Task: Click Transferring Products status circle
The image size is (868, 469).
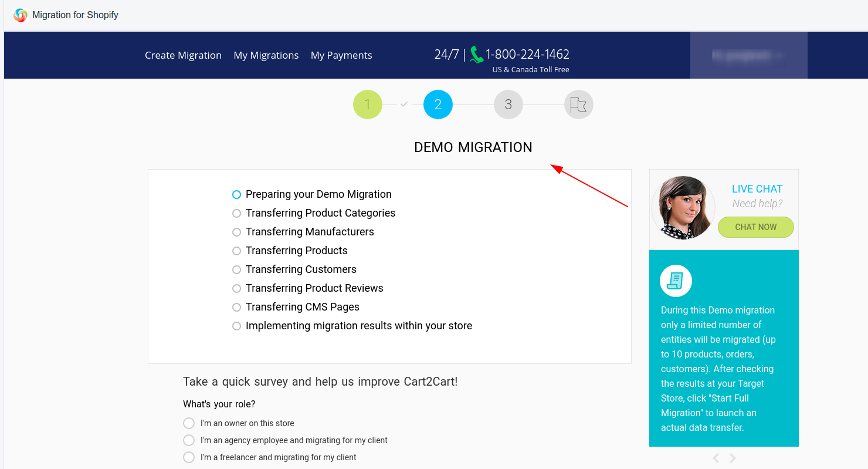Action: [237, 251]
